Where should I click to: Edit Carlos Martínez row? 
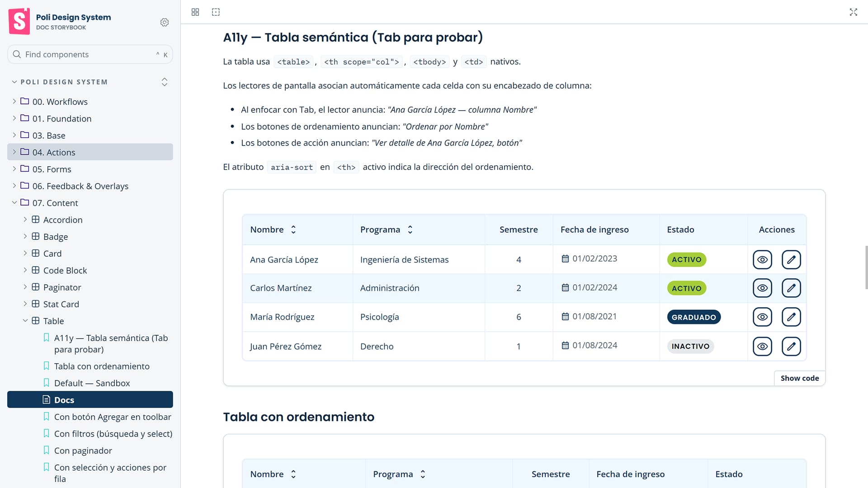pos(791,288)
